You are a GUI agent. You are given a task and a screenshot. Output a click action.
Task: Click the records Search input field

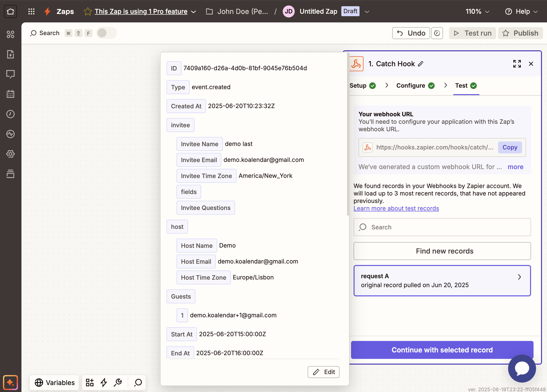pyautogui.click(x=442, y=227)
